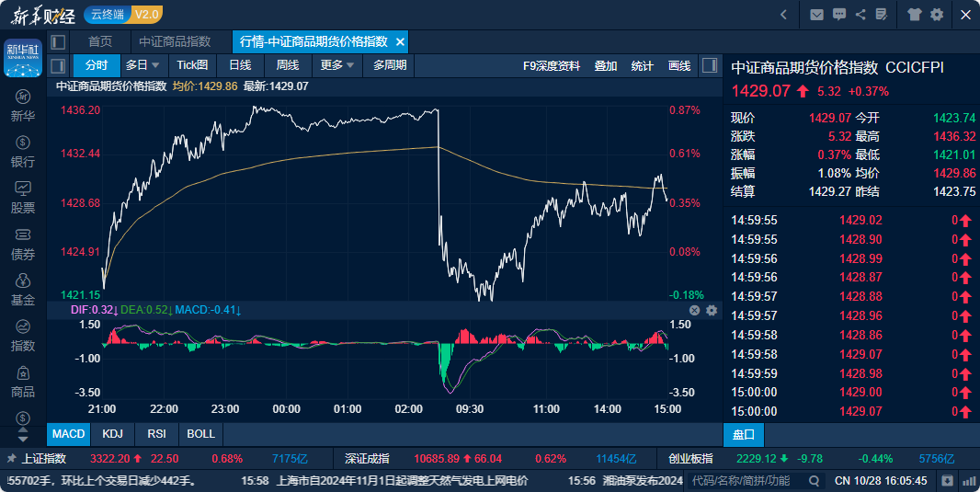Toggle the right quote panel visibility

[x=709, y=65]
